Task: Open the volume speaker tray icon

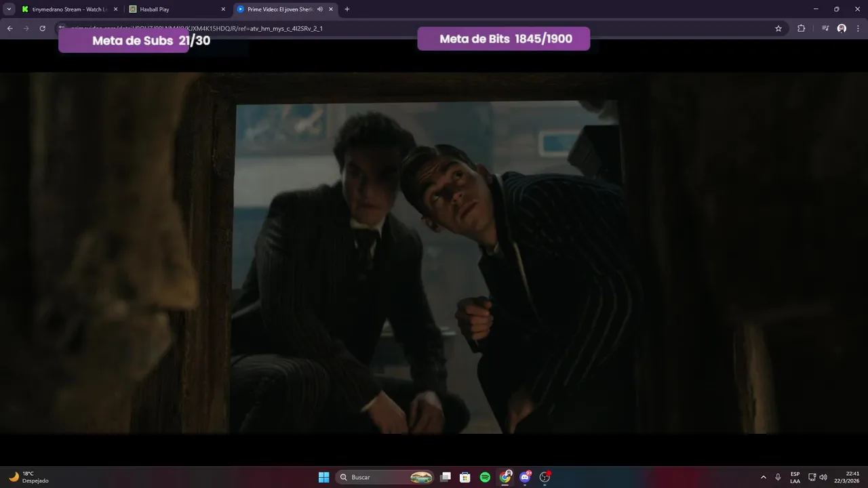Action: pos(823,477)
